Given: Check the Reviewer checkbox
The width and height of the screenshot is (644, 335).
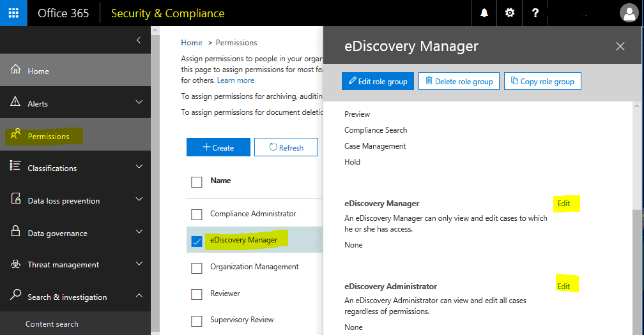Looking at the screenshot, I should [197, 294].
